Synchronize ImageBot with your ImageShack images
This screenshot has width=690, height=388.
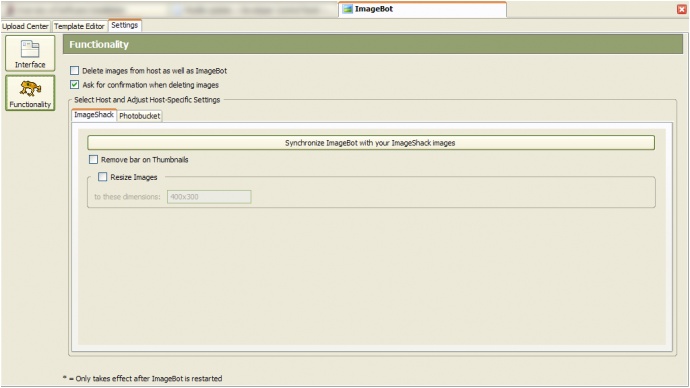coord(371,143)
